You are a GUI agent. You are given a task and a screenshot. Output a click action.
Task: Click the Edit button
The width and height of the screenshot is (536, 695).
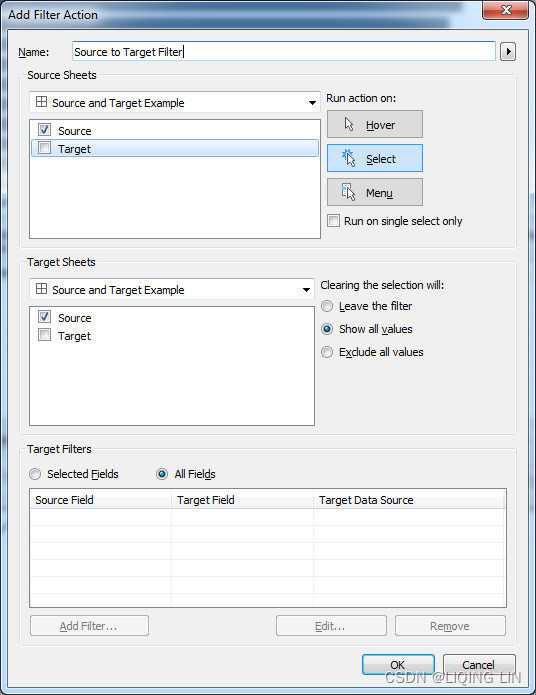(x=331, y=626)
